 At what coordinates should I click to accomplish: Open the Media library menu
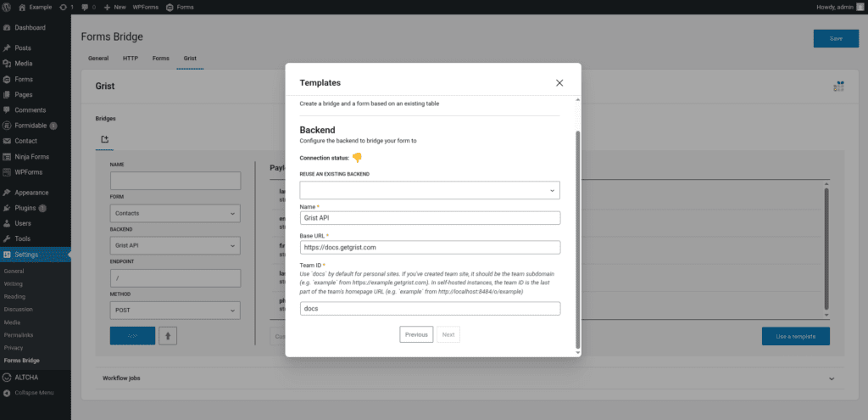pyautogui.click(x=36, y=64)
